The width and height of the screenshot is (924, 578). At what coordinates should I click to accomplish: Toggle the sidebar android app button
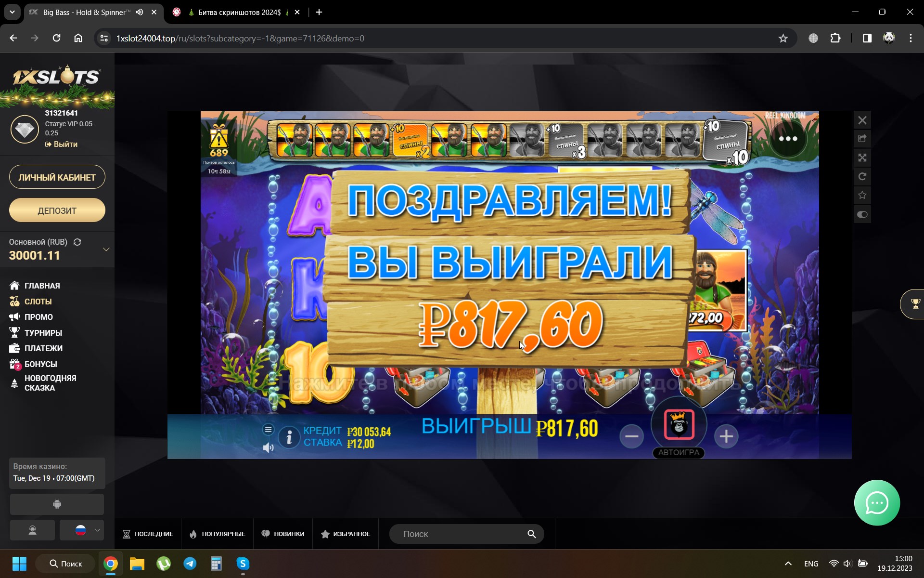coord(57,504)
